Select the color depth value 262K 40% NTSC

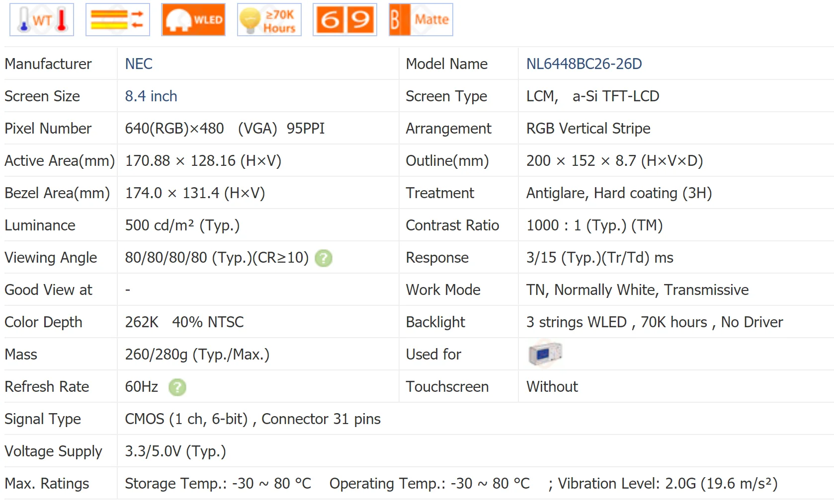point(184,322)
